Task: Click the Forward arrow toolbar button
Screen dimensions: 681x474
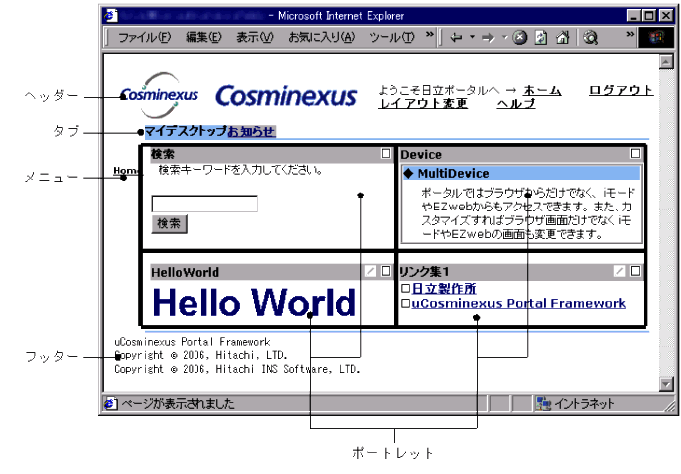Action: pos(489,38)
